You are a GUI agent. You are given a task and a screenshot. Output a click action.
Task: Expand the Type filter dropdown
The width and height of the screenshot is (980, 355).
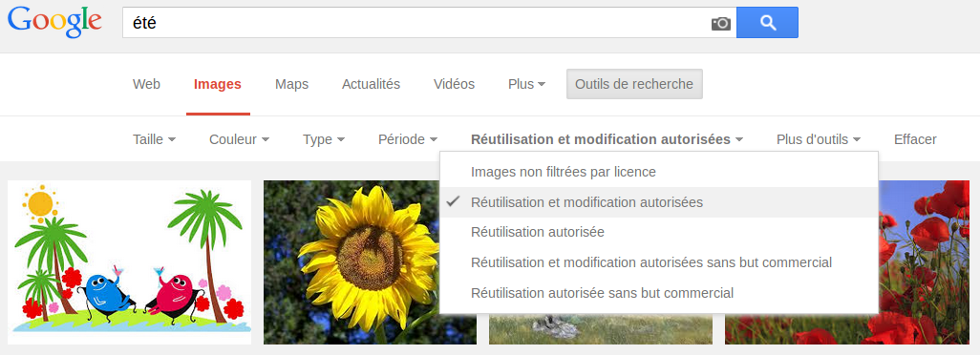[324, 139]
